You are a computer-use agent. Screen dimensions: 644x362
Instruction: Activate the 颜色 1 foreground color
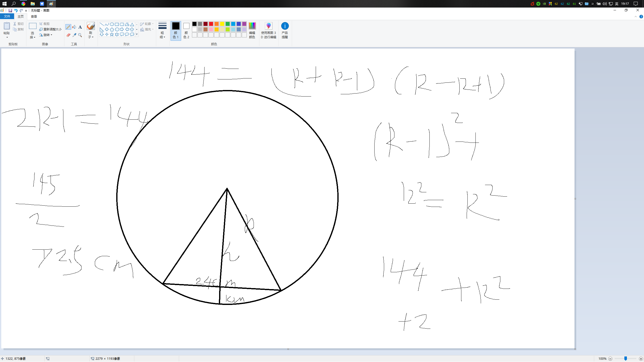[176, 30]
